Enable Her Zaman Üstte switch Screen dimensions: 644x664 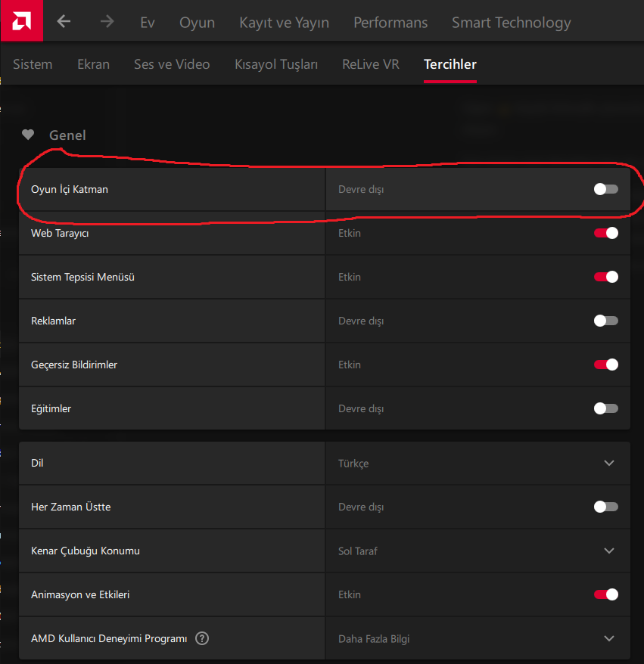coord(606,507)
